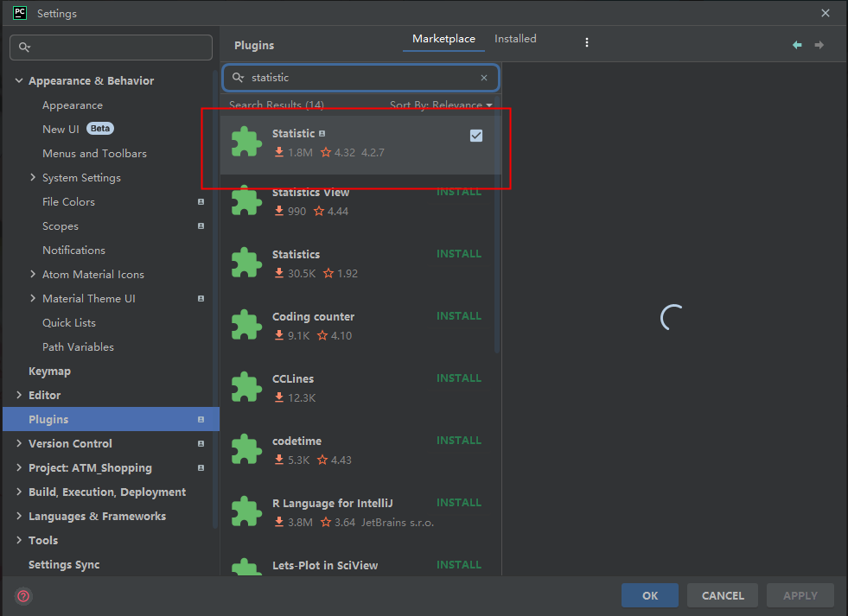
Task: Click the project marker icon beside Material Theme UI
Action: pos(201,298)
